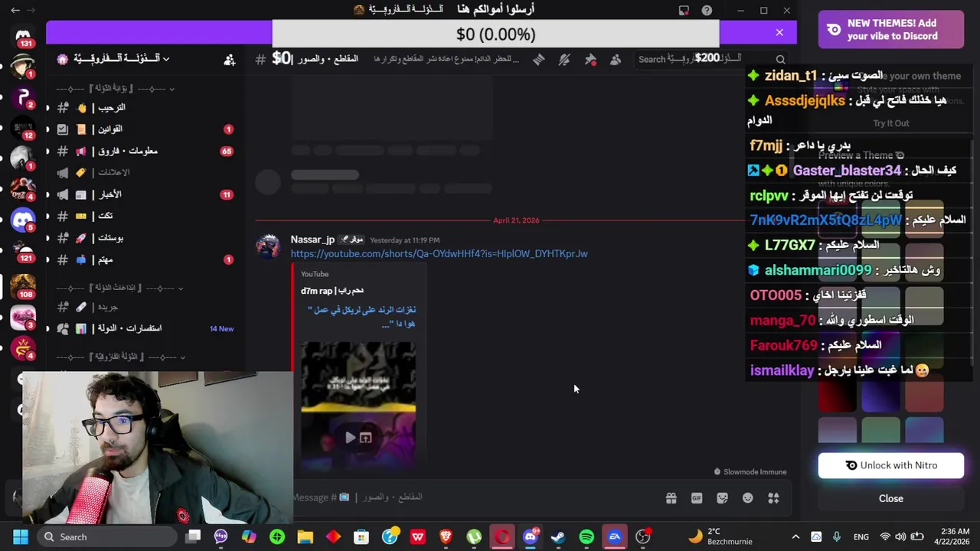Click the server search field
The width and height of the screenshot is (980, 551).
point(712,59)
